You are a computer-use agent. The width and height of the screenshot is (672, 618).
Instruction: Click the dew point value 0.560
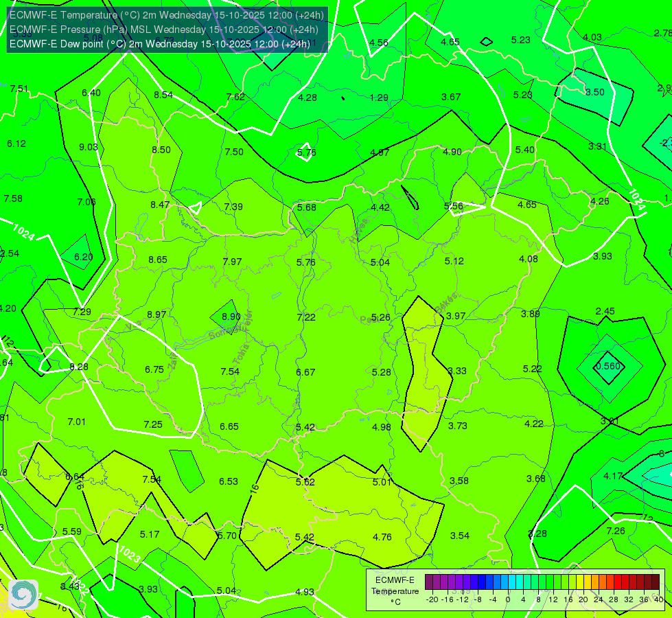coord(608,366)
